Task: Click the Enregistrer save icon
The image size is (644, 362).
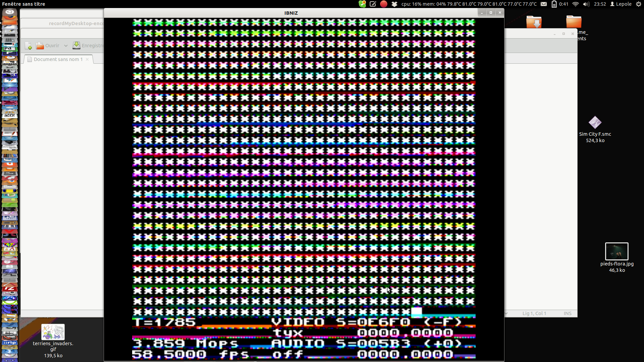Action: click(76, 46)
